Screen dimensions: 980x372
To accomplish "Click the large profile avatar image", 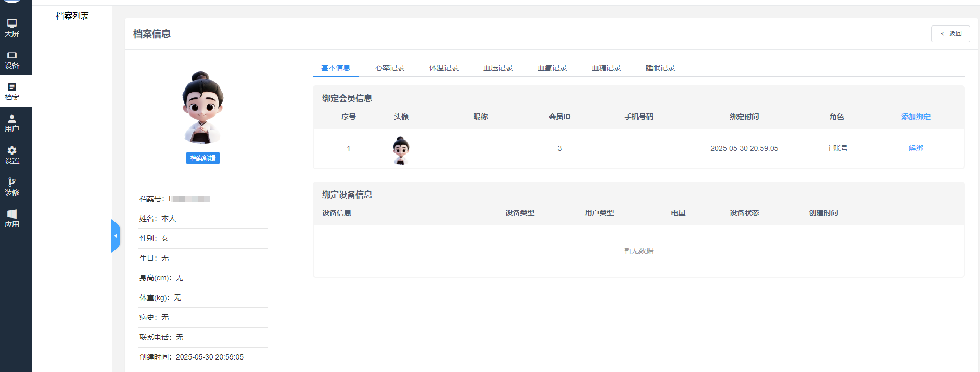I will [202, 108].
